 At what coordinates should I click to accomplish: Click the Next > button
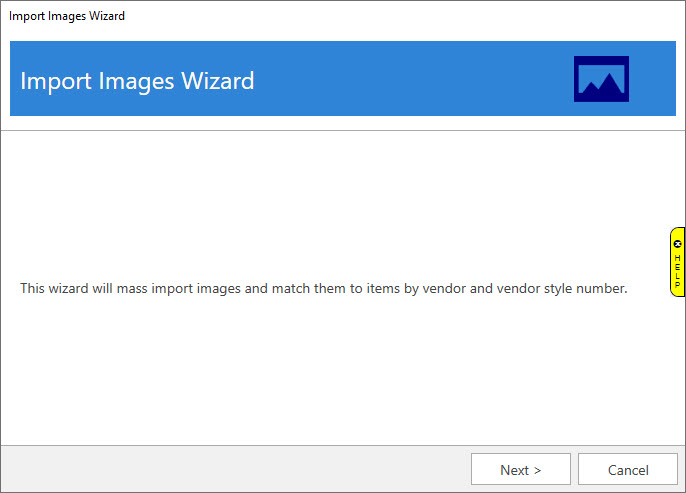pyautogui.click(x=520, y=469)
